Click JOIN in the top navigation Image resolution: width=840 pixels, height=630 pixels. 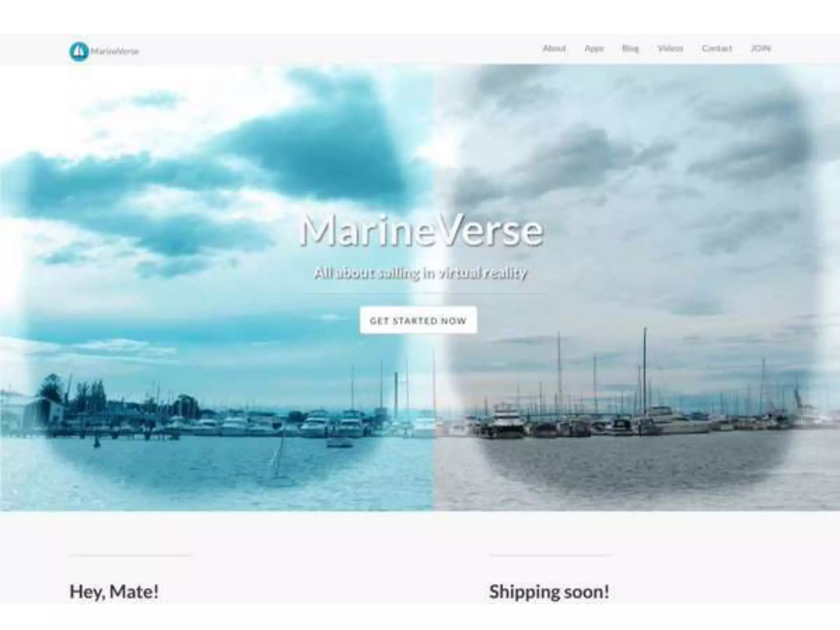(x=760, y=48)
